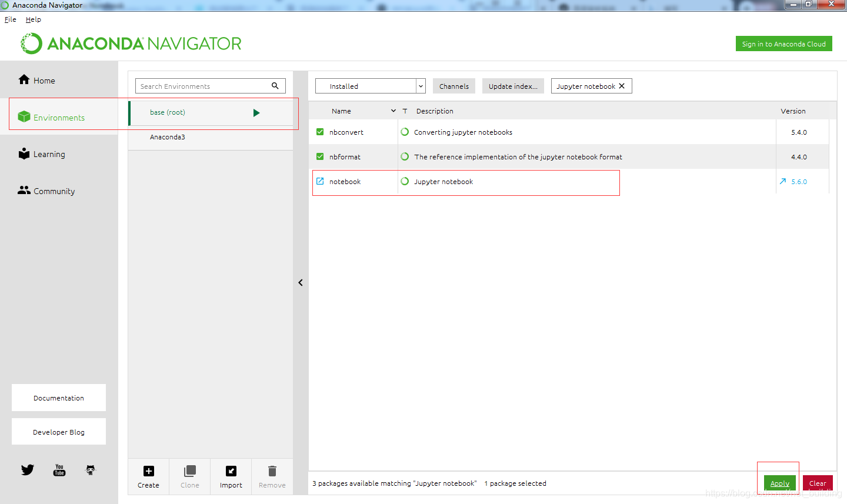Viewport: 847px width, 504px height.
Task: Toggle the notebook package marked checkbox
Action: tap(320, 181)
